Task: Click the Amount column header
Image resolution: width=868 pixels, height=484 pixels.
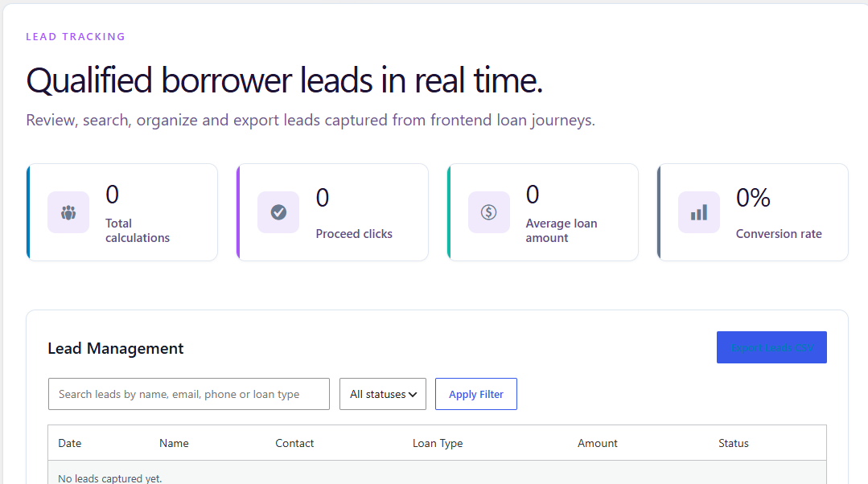Action: click(598, 443)
